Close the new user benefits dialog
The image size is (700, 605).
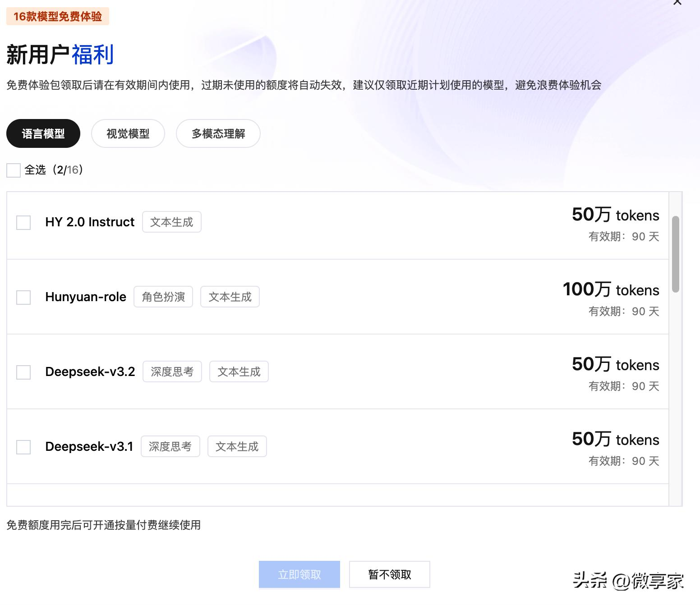coord(677,2)
